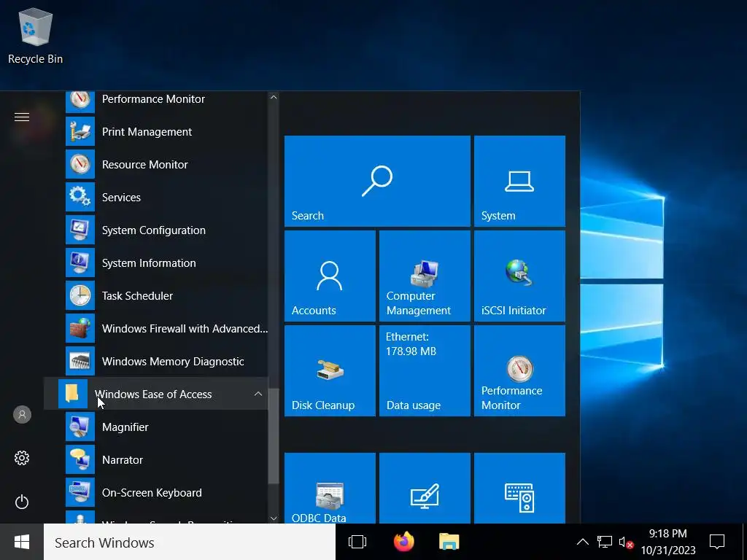Image resolution: width=747 pixels, height=560 pixels.
Task: Open the clock showing 9:18 PM
Action: pyautogui.click(x=668, y=542)
